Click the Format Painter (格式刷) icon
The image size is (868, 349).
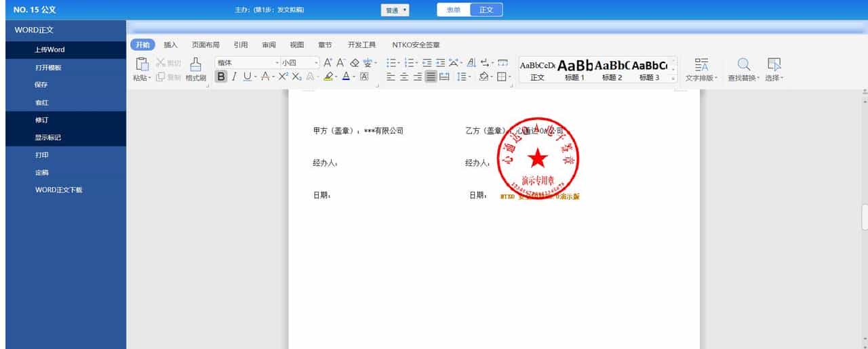click(195, 64)
